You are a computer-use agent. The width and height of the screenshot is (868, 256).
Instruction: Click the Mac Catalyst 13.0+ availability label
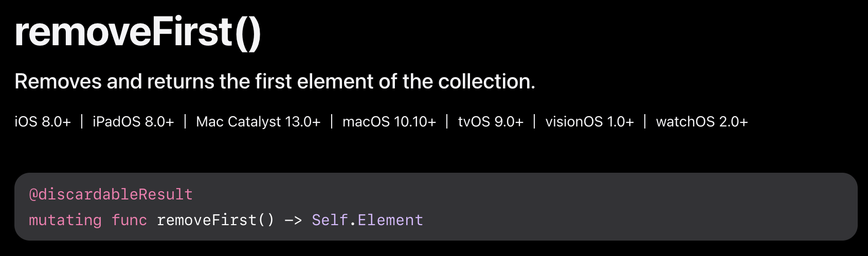[x=258, y=122]
